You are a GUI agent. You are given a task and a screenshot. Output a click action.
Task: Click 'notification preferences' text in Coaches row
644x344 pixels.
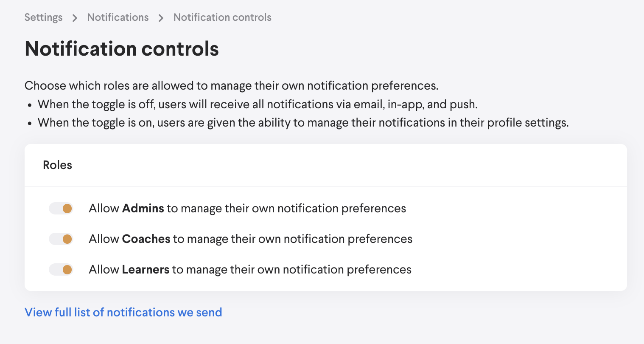(x=348, y=239)
